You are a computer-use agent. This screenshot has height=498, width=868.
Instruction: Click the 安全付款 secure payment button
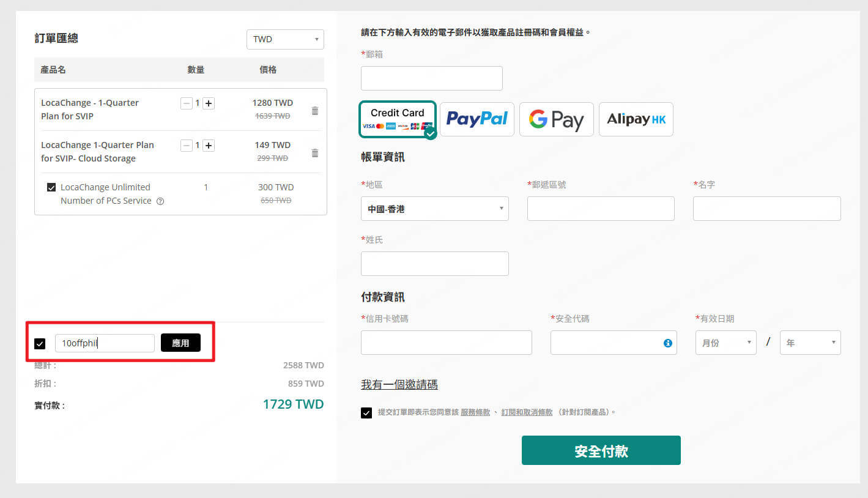[x=601, y=450]
